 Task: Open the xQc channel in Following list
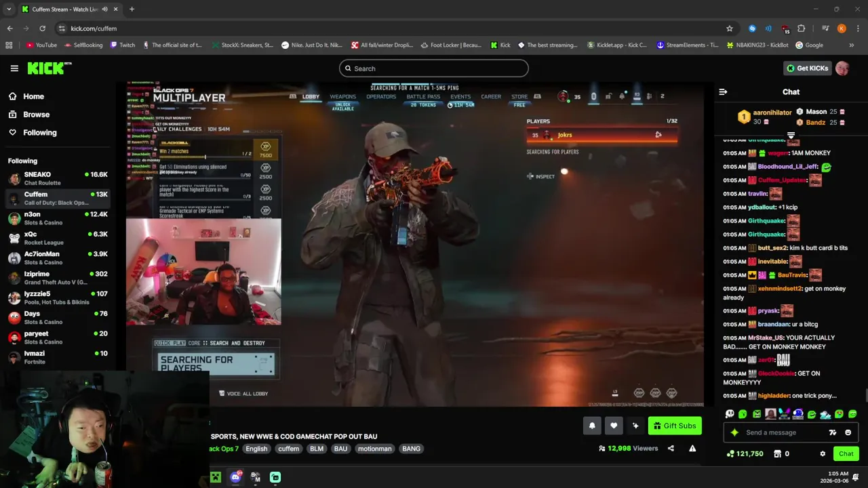[x=58, y=238]
